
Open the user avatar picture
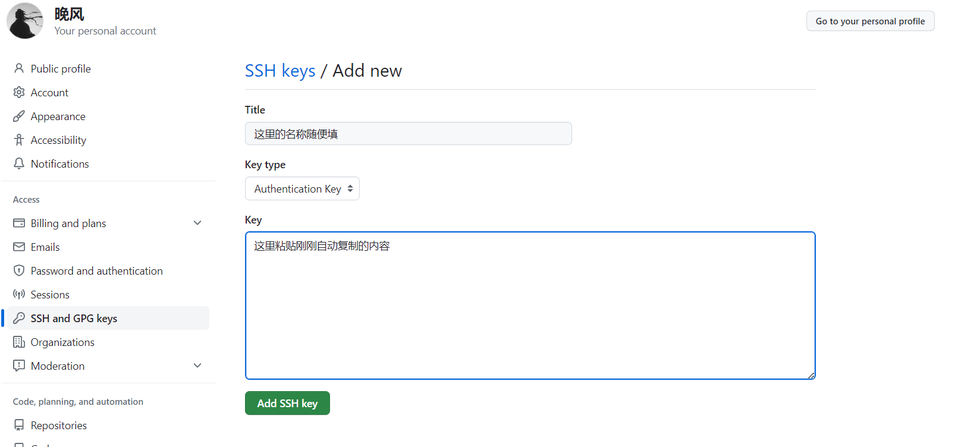pyautogui.click(x=25, y=21)
